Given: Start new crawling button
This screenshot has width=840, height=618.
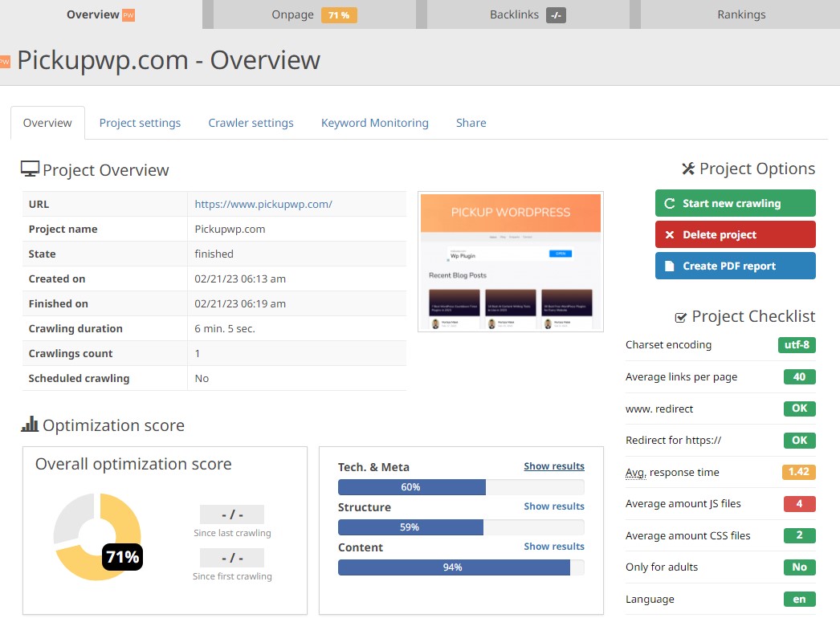Looking at the screenshot, I should click(x=735, y=204).
